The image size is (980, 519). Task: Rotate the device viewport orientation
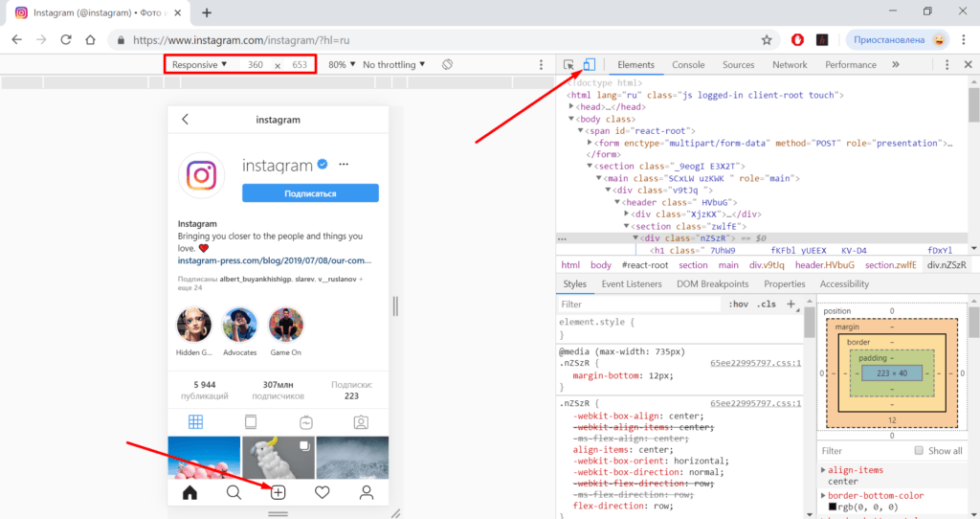tap(447, 64)
